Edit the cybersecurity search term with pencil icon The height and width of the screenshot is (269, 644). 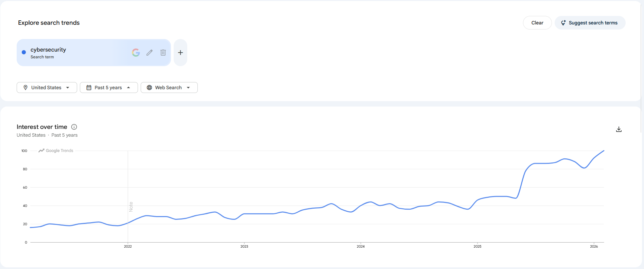pos(150,53)
